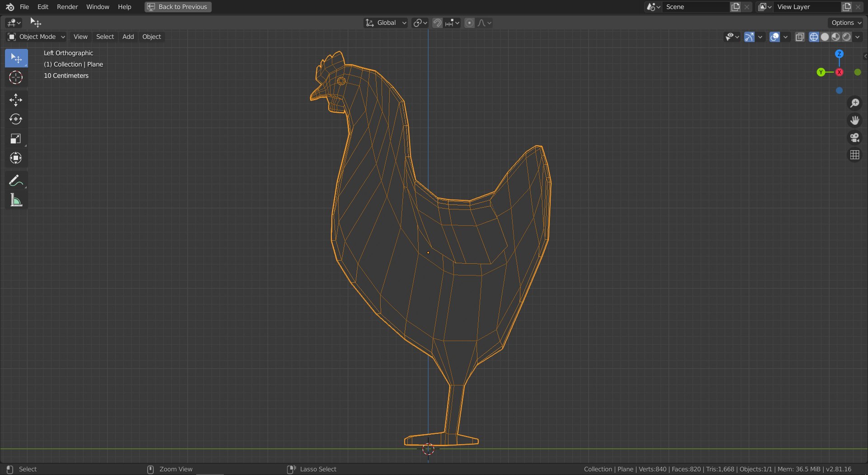
Task: Open object visibility and selectability dropdown
Action: pos(732,37)
